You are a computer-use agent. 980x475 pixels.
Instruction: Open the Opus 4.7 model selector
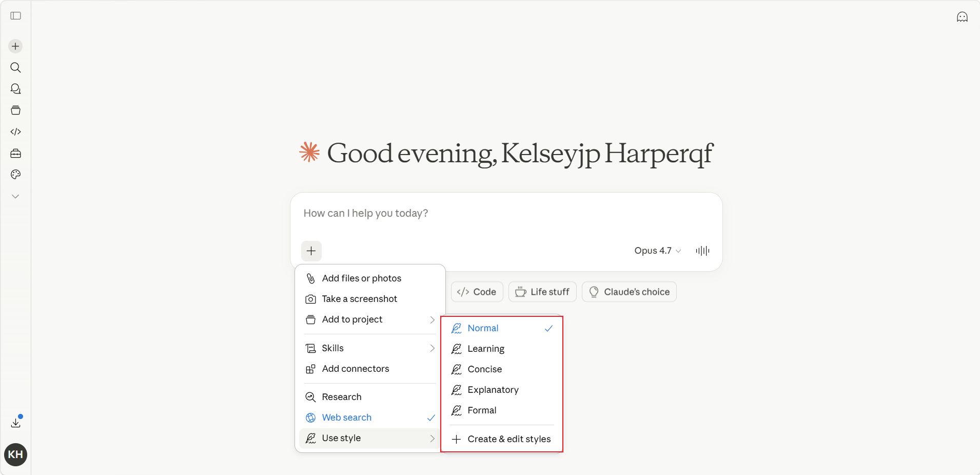[x=657, y=251]
